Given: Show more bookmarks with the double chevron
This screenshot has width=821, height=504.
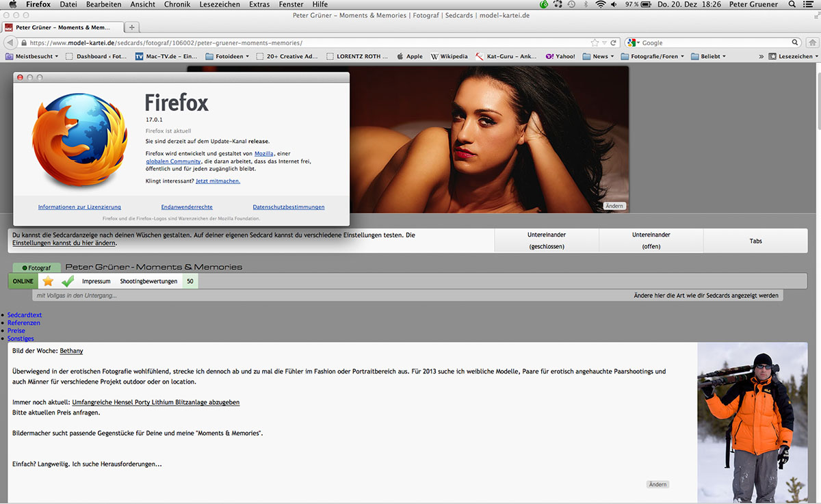Looking at the screenshot, I should point(761,56).
